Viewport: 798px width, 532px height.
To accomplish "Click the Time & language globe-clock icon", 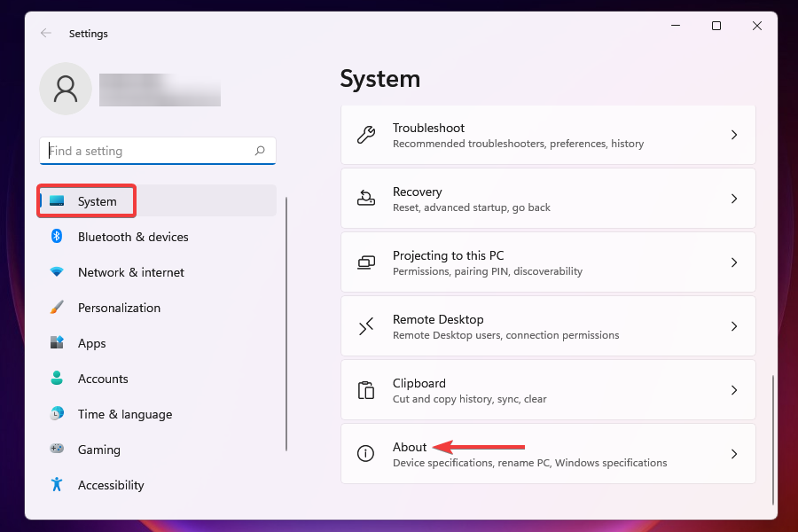I will [x=57, y=414].
